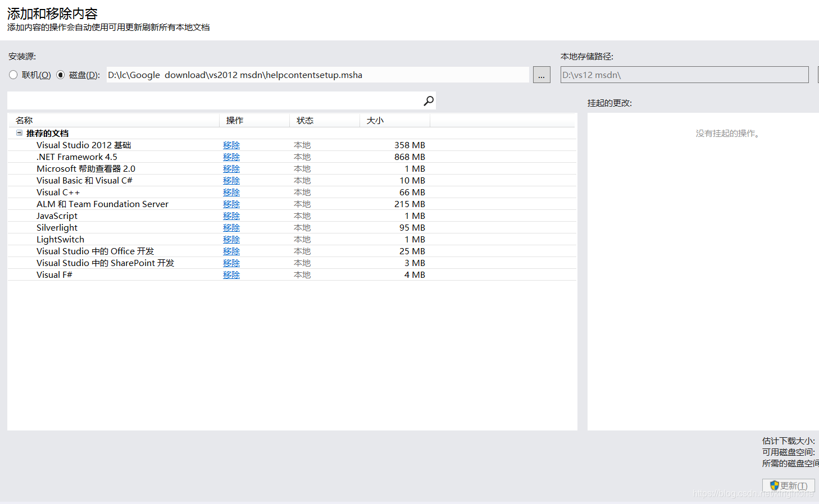Sort by the 操作 column header
Viewport: 819px width, 504px height.
254,121
